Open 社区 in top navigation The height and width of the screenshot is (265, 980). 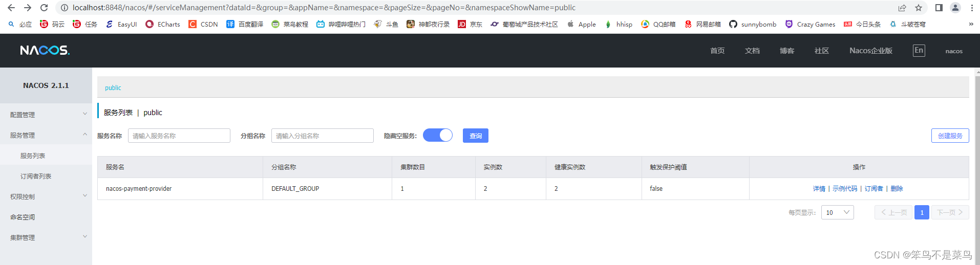pyautogui.click(x=822, y=51)
